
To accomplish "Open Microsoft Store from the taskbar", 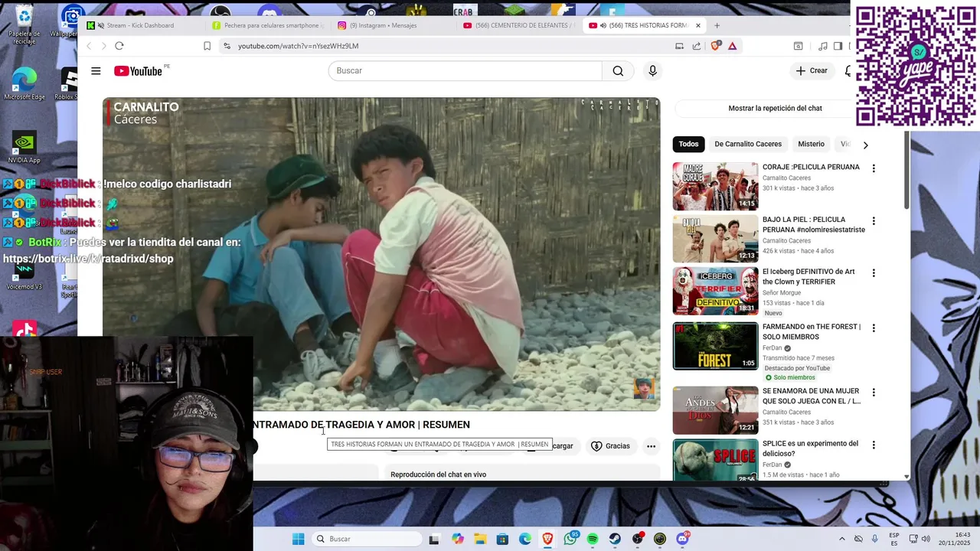I will click(x=502, y=539).
